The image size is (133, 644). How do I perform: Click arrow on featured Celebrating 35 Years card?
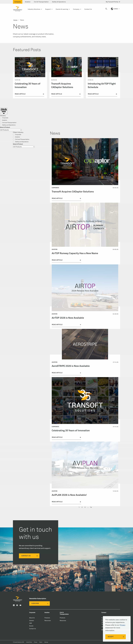[x=43, y=94]
